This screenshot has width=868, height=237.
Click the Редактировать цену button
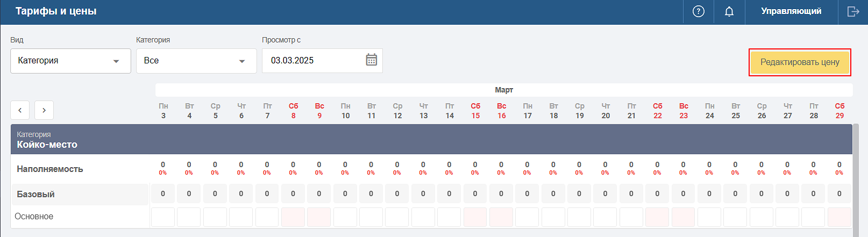point(800,62)
